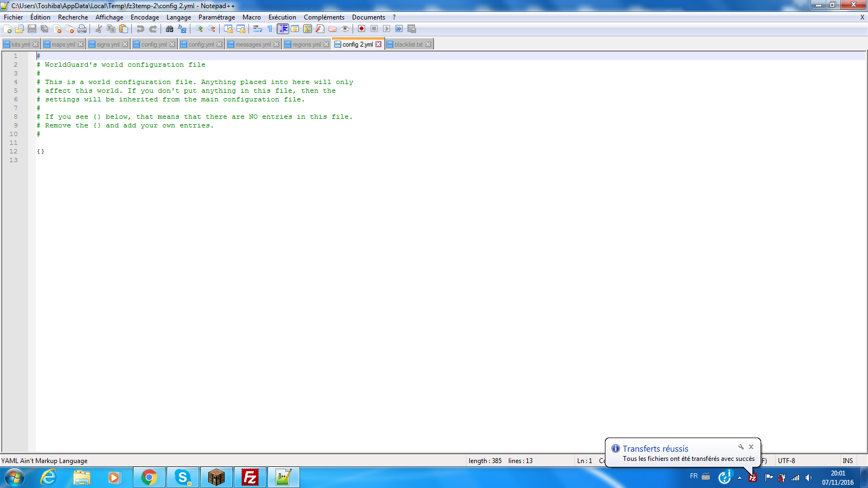Toggle show all characters pilcrow
868x488 pixels.
click(x=270, y=29)
